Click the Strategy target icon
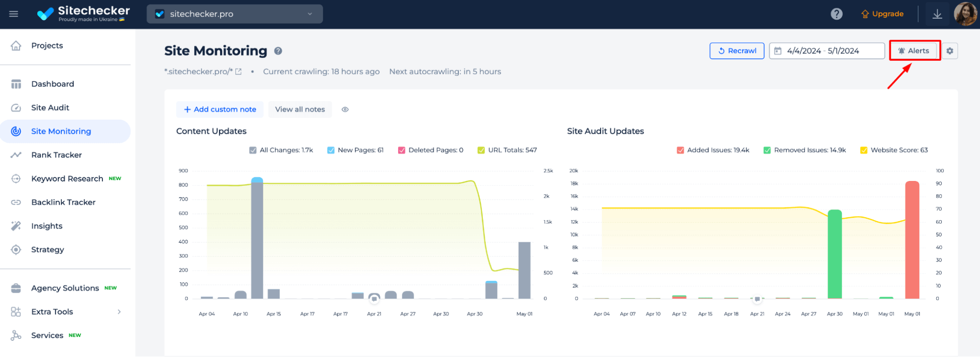The height and width of the screenshot is (357, 980). coord(16,250)
